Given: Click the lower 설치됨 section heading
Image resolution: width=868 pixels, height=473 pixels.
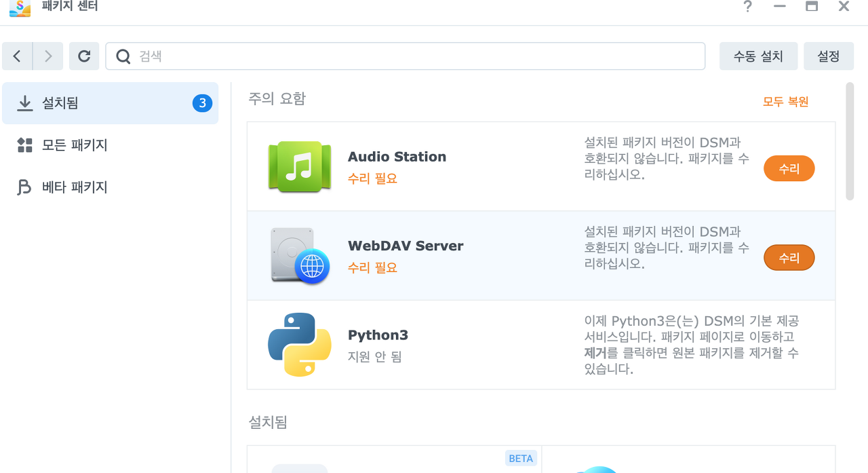Looking at the screenshot, I should pos(268,422).
